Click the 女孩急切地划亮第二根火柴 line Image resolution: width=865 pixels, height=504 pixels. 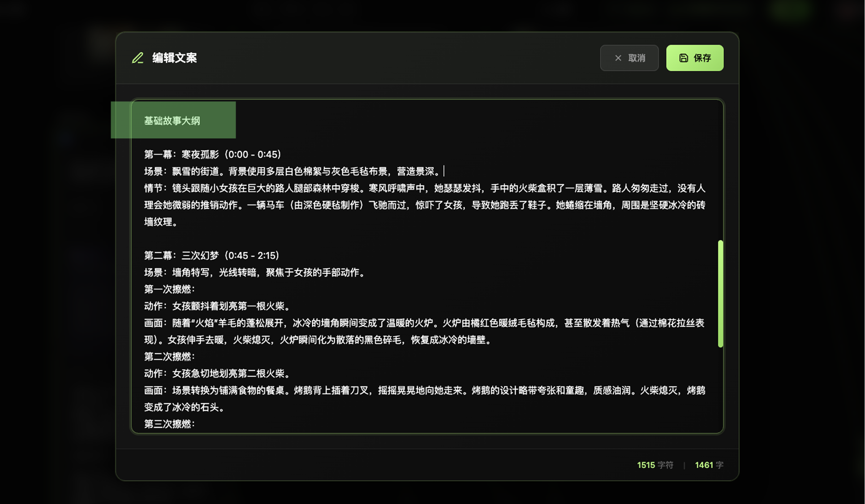(x=218, y=374)
